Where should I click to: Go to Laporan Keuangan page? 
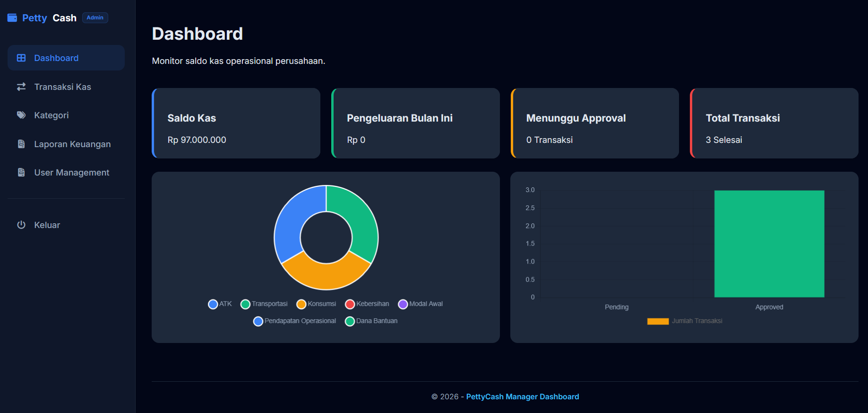point(66,144)
